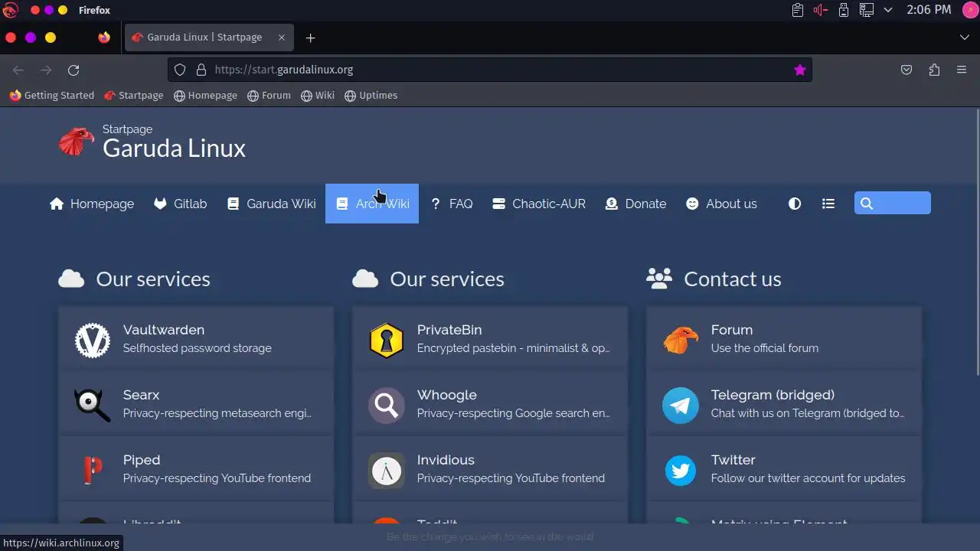
Task: Open the Garuda menu icon in the top panel
Action: [x=10, y=10]
